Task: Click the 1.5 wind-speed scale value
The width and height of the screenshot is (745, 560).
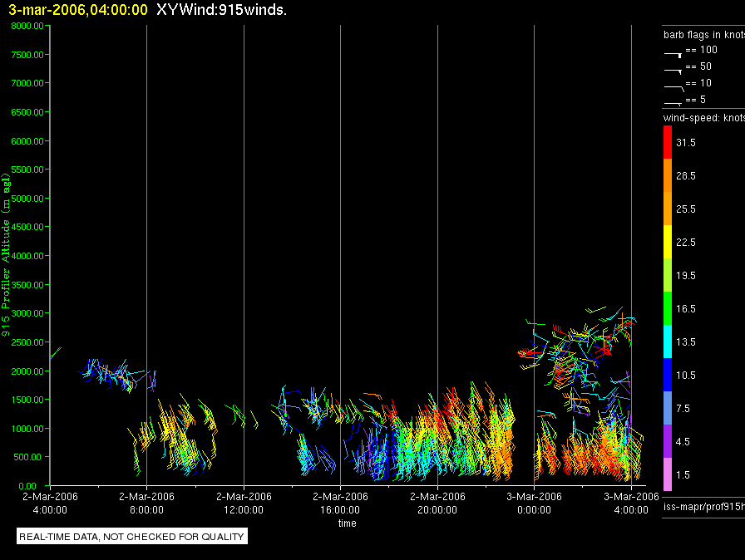Action: (x=683, y=475)
